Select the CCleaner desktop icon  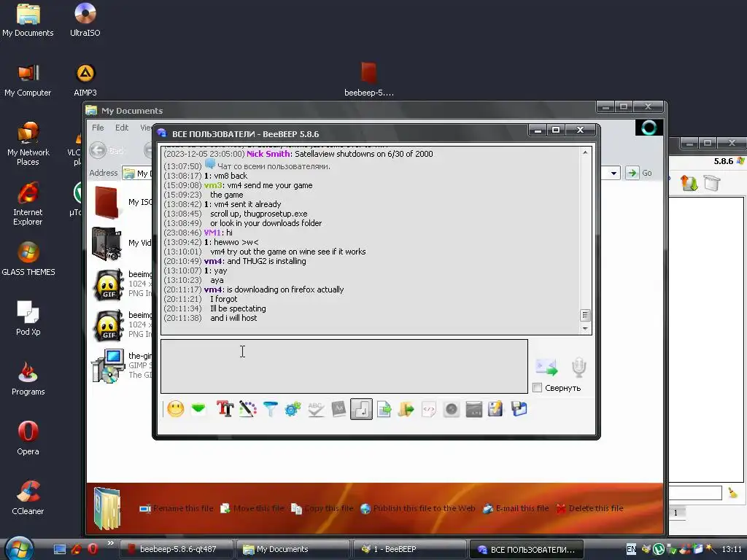click(28, 497)
